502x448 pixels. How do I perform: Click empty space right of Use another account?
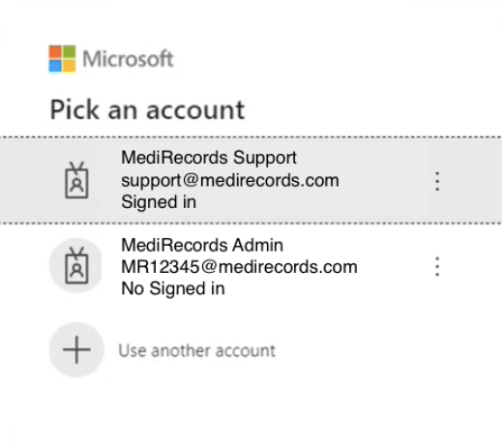(387, 350)
